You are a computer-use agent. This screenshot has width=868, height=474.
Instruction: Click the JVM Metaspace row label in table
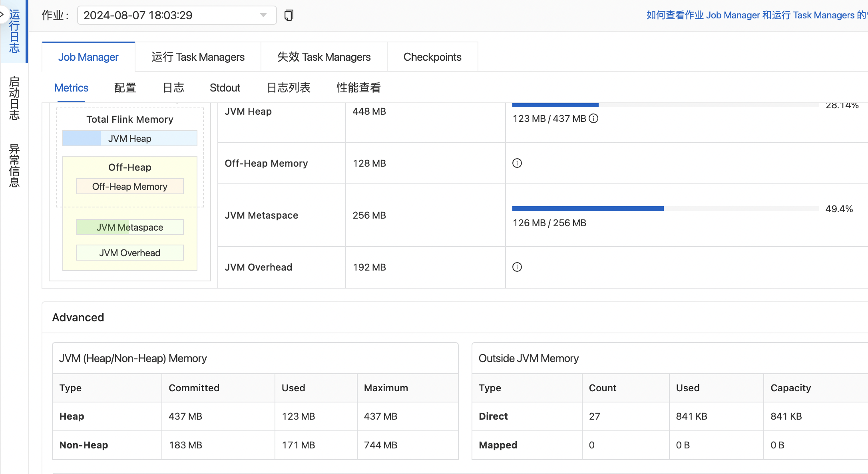pyautogui.click(x=261, y=215)
